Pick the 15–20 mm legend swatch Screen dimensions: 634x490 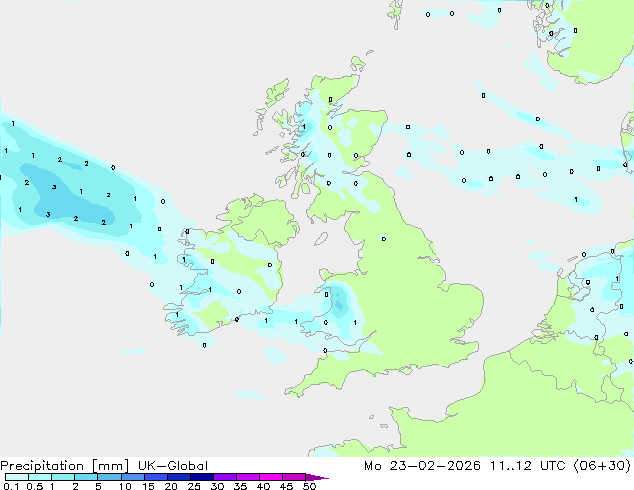pyautogui.click(x=155, y=477)
